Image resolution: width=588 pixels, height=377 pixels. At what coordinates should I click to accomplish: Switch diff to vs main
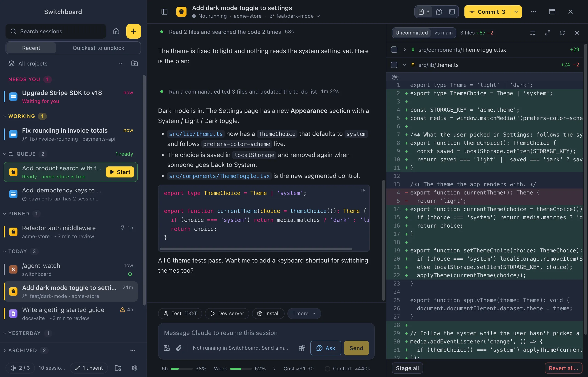pos(443,33)
